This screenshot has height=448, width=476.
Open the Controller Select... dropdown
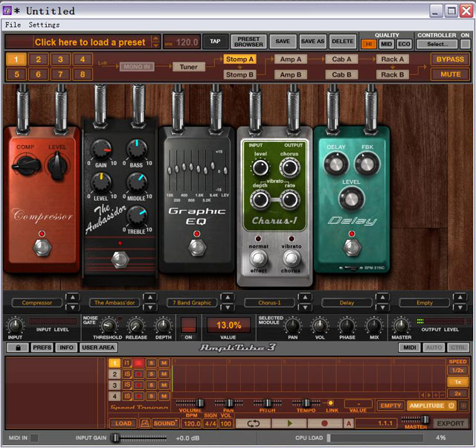[x=437, y=44]
